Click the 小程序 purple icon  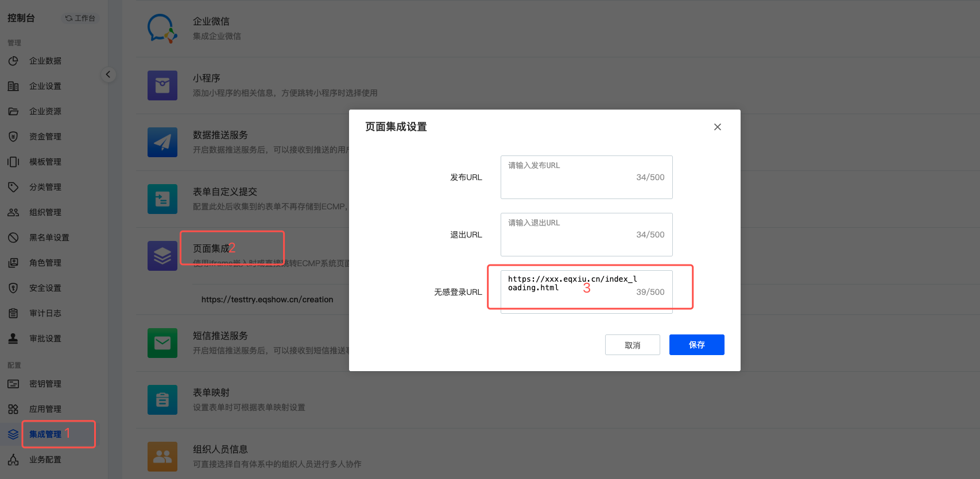[162, 85]
